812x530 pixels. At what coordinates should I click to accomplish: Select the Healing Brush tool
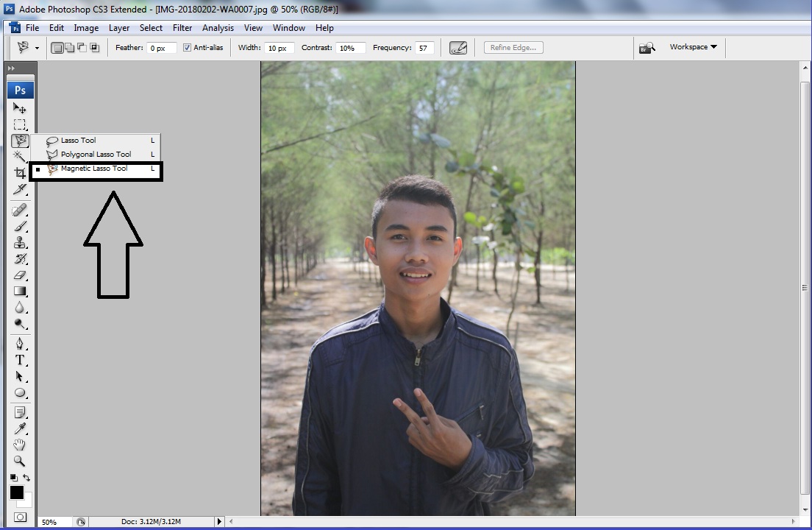click(x=20, y=211)
